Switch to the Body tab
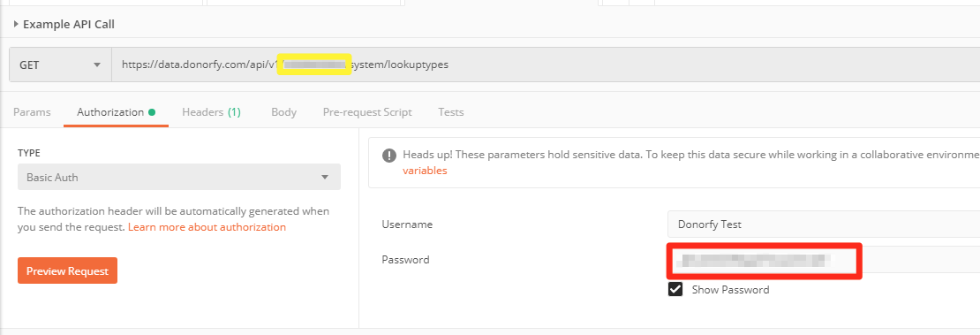The width and height of the screenshot is (980, 335). (x=283, y=112)
